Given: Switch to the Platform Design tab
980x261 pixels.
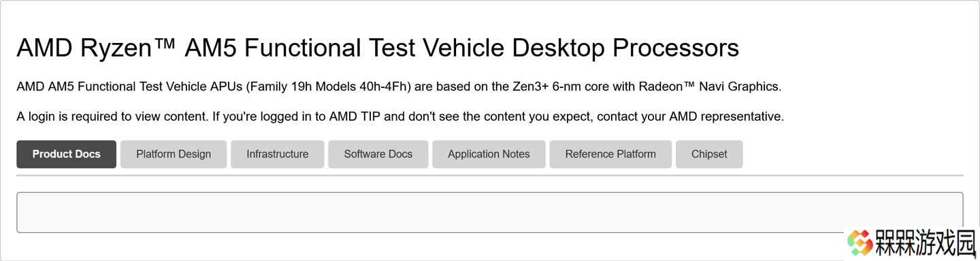Looking at the screenshot, I should (x=174, y=154).
